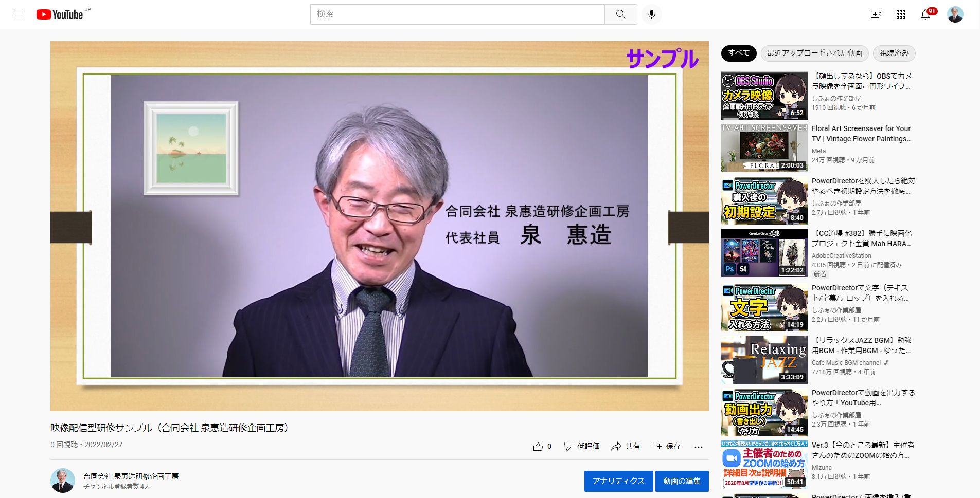This screenshot has width=980, height=498.
Task: Click the 新着 badge on the CC道場 video
Action: pos(819,274)
